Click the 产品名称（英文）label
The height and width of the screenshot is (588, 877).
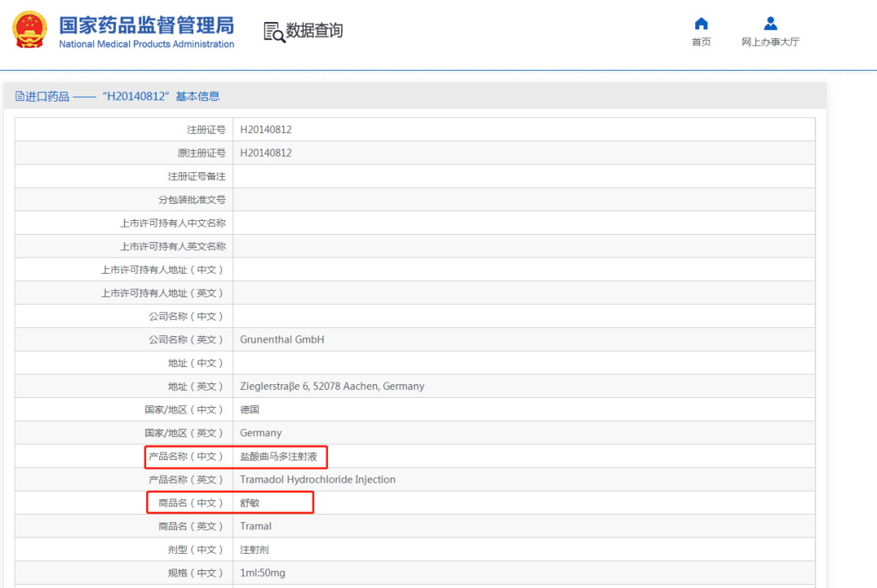[x=187, y=480]
